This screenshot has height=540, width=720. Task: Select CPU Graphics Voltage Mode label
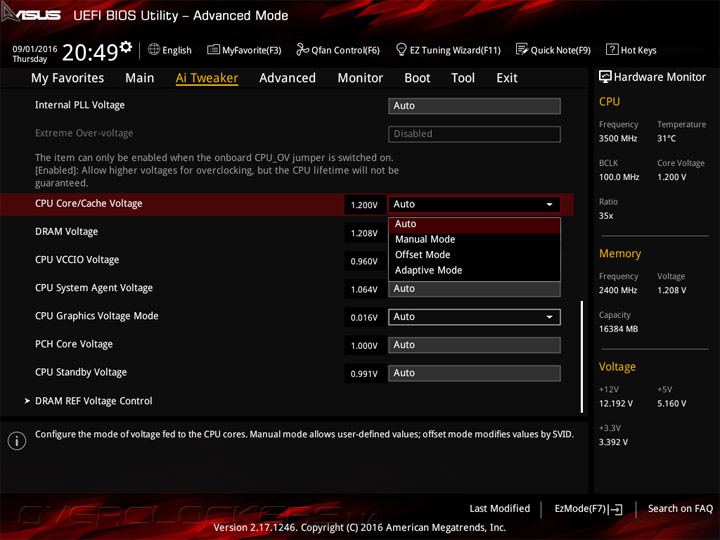(x=97, y=316)
